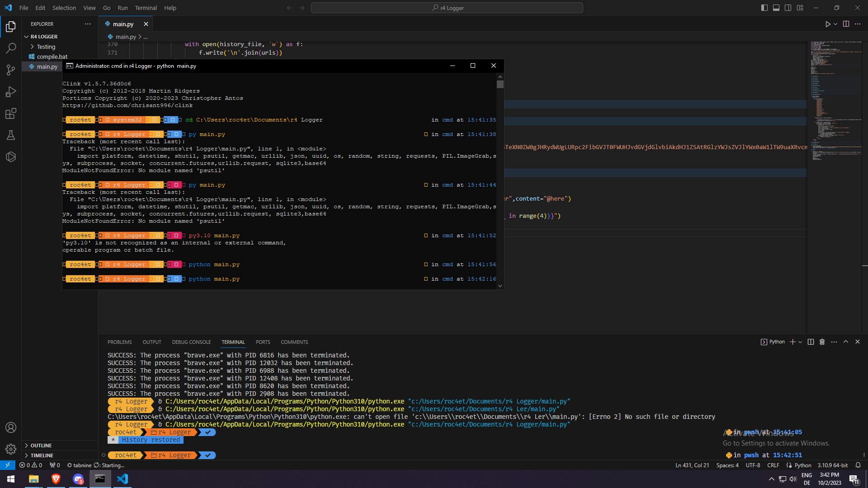Open the Run and Debug view
This screenshot has width=868, height=488.
click(11, 92)
